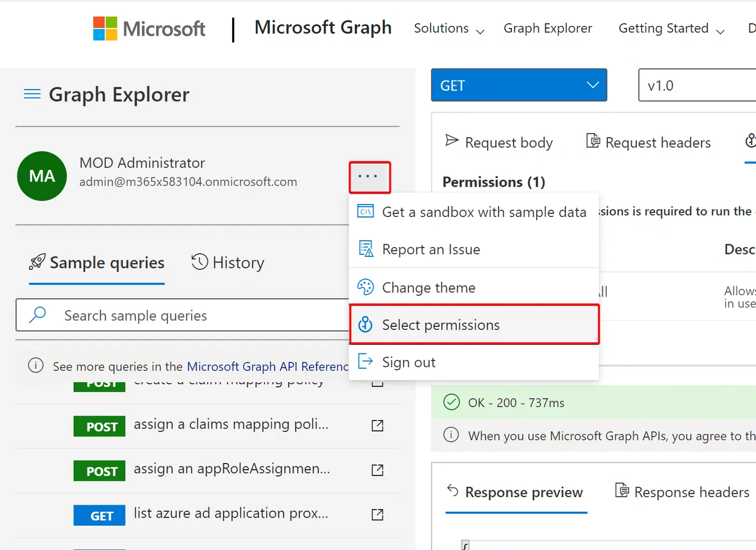The image size is (756, 550).
Task: Click the MOD Administrator name
Action: pos(142,163)
